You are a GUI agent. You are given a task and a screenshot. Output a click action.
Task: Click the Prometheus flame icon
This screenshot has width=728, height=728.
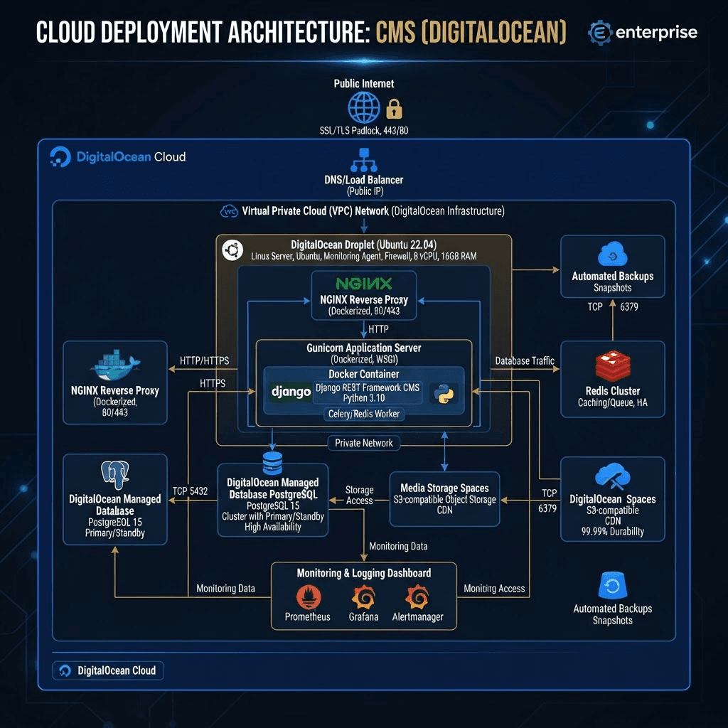[309, 597]
